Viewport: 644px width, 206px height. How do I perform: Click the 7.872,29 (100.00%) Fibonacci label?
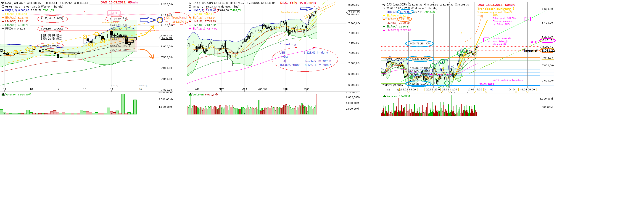point(420,59)
